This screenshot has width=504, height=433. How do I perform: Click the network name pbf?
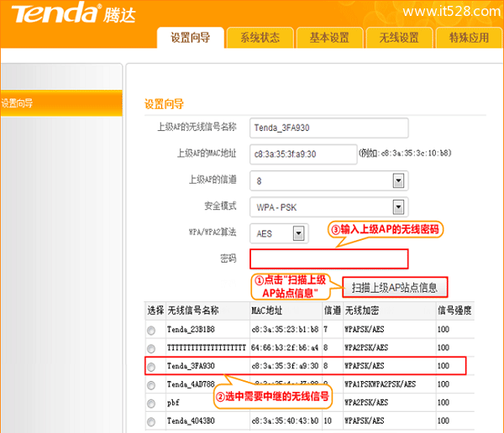pos(173,403)
